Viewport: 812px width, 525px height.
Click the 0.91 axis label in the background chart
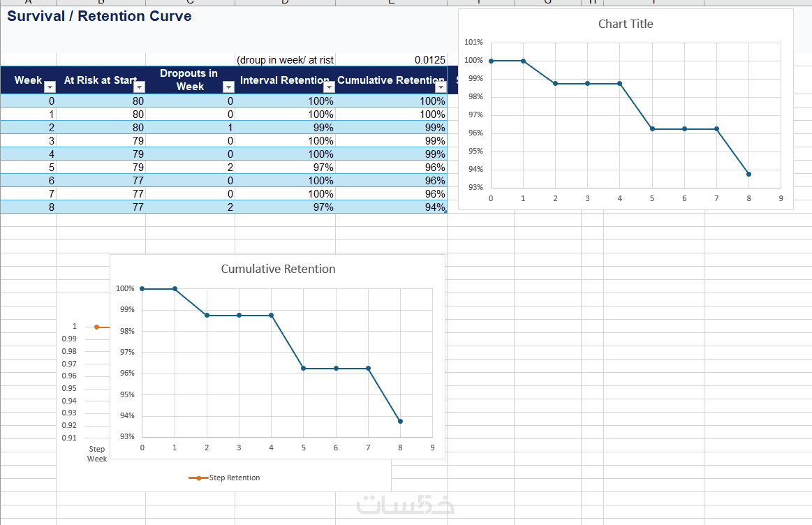[69, 438]
